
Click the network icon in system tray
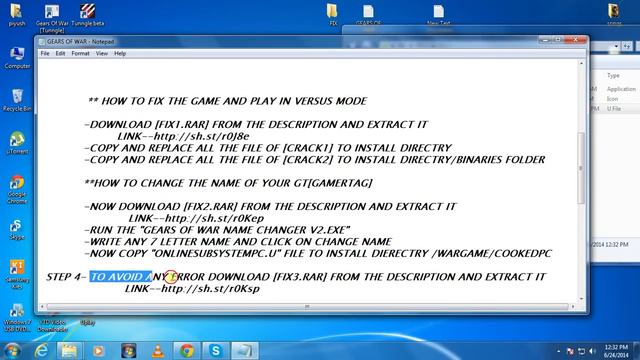pos(581,351)
